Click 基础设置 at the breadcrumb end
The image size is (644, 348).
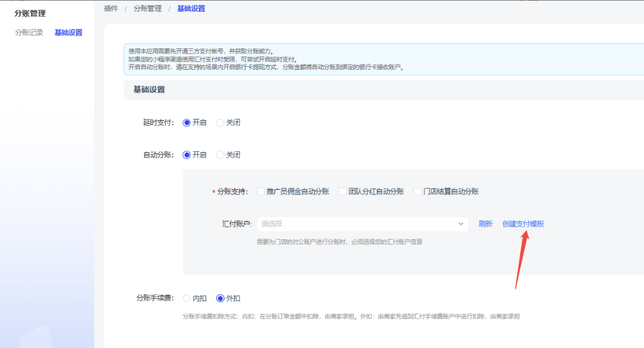point(191,8)
